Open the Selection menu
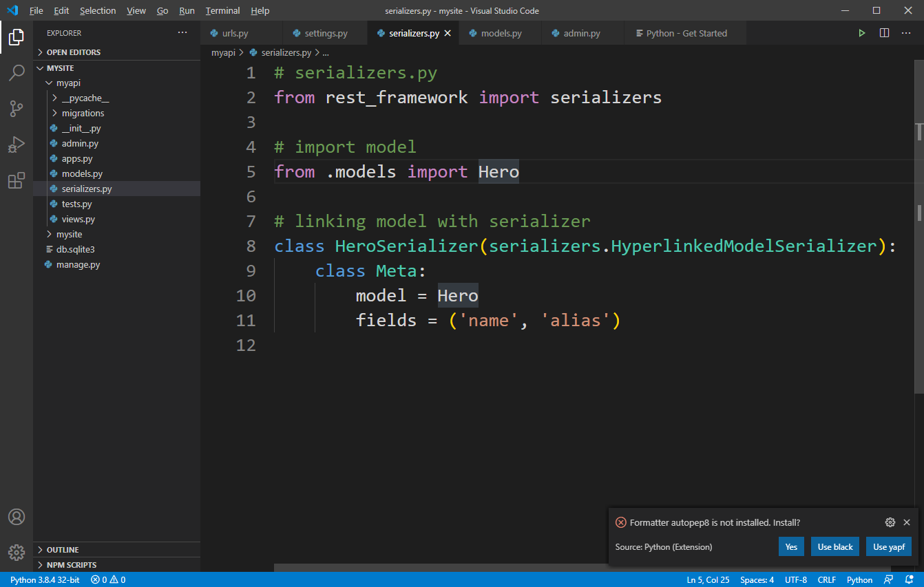 [98, 11]
